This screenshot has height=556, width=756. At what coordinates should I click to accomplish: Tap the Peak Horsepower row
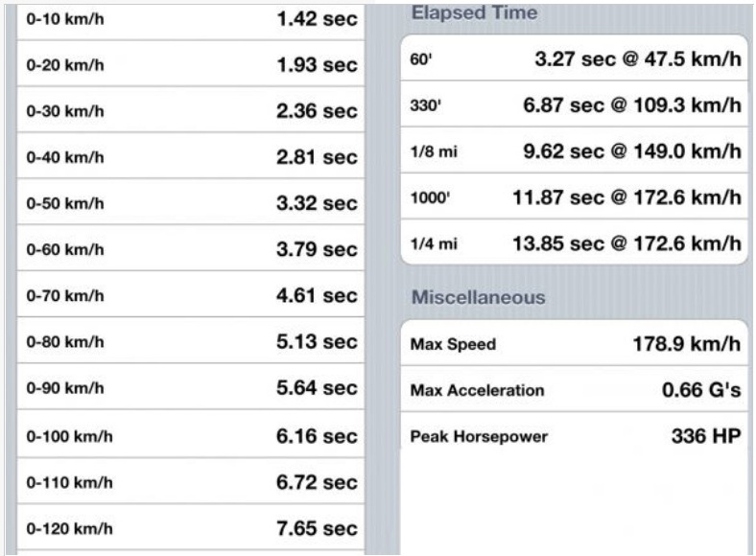click(x=574, y=436)
